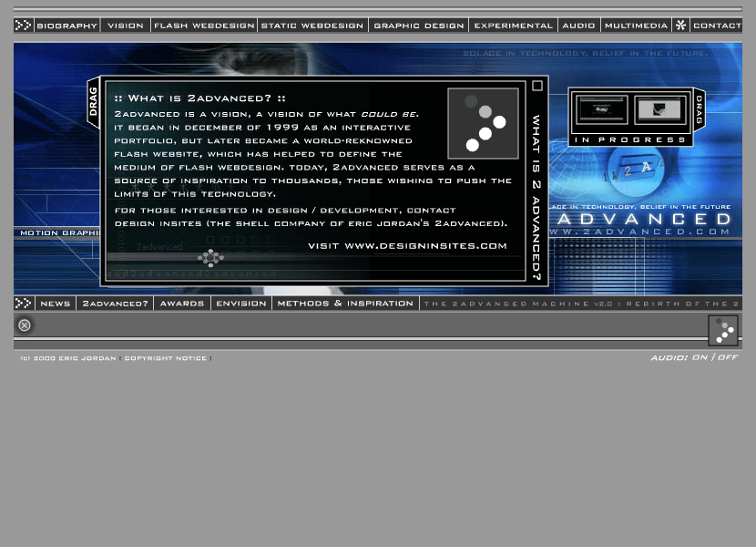Open the News tab
This screenshot has height=547, width=756.
tap(56, 304)
